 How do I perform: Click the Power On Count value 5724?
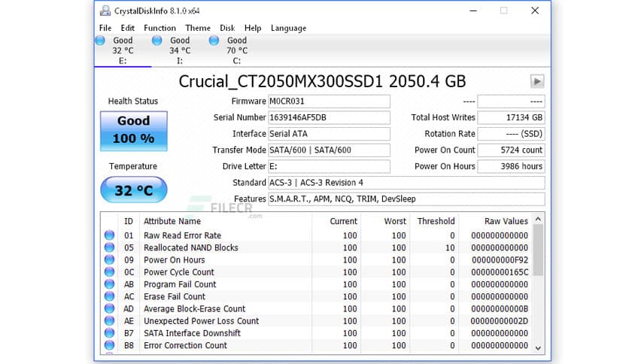(511, 150)
